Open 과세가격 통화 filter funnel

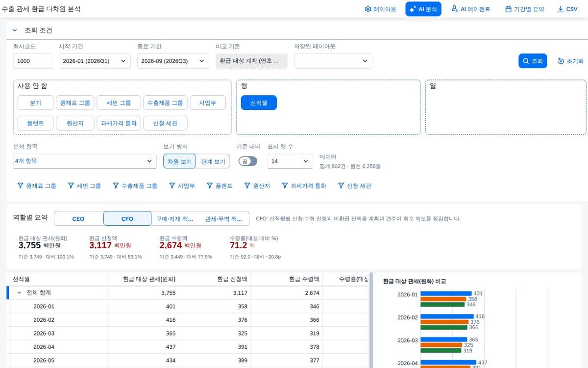(304, 186)
